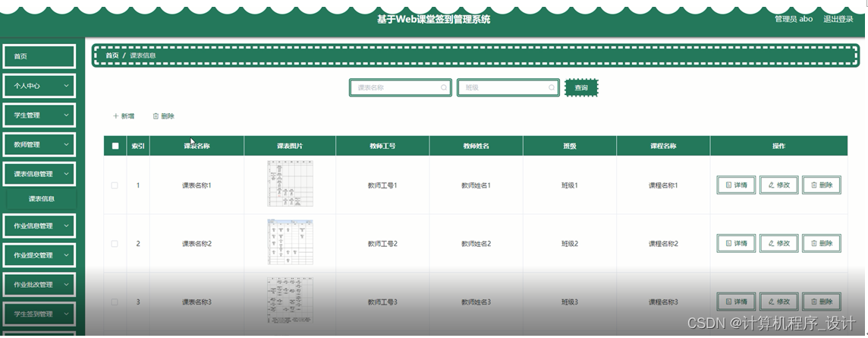Open the 首页 sidebar menu item
868x338 pixels.
click(x=39, y=56)
